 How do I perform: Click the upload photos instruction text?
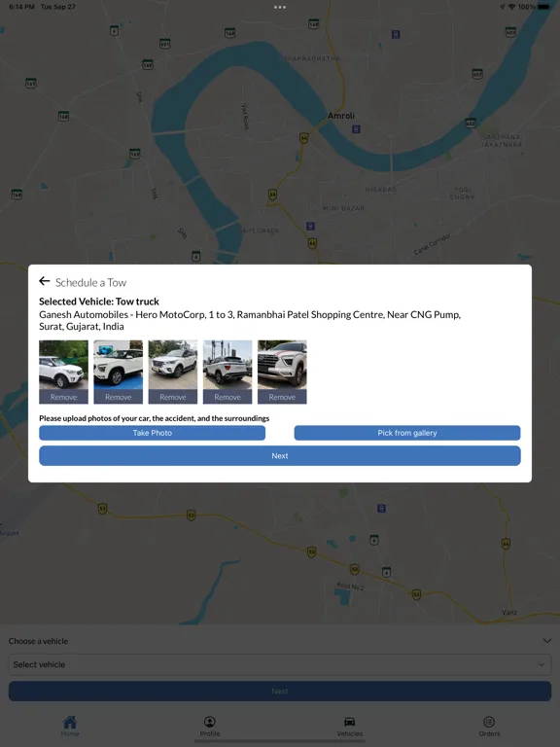pos(155,418)
